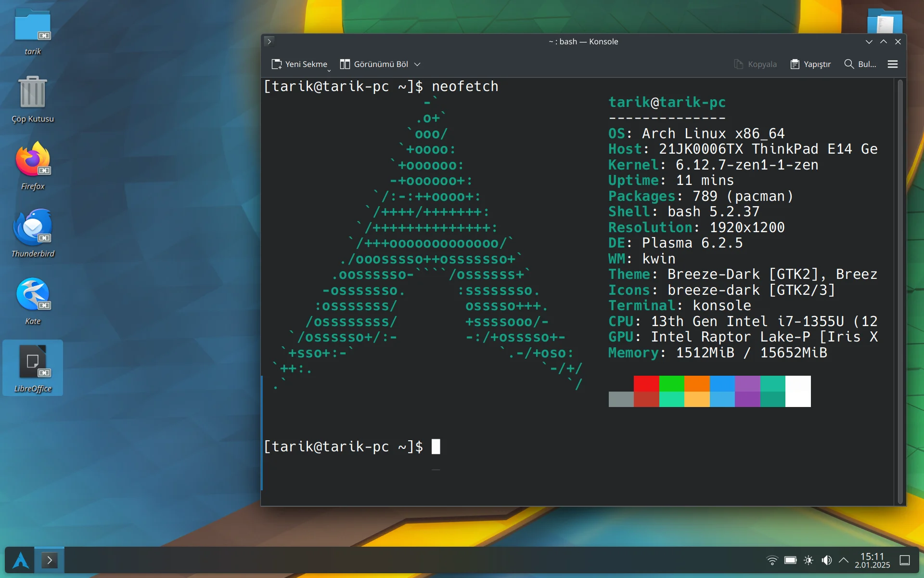
Task: Click the 'tarik@tarik-pc' header in neofetch output
Action: coord(667,102)
